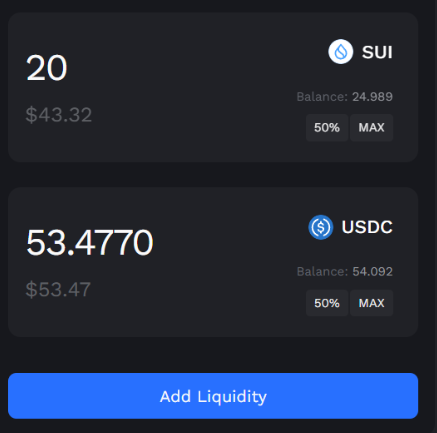Screen dimensions: 437x433
Task: Click the USDC dollar coin icon
Action: 320,227
